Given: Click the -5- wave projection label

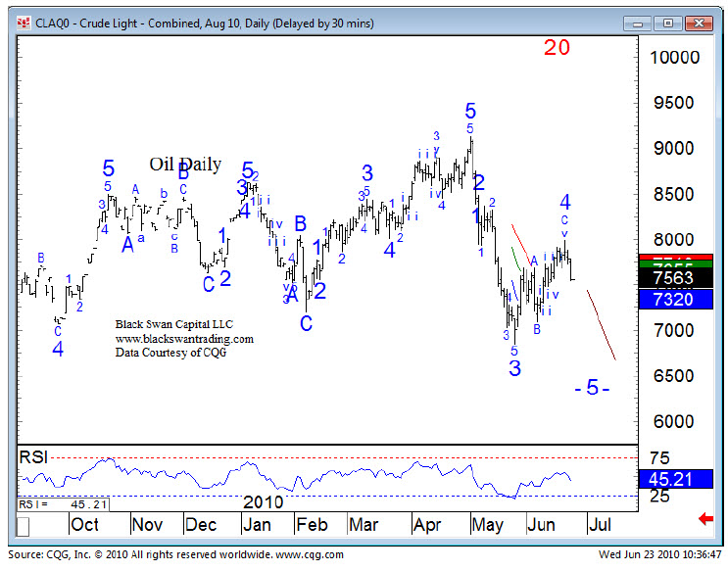Looking at the screenshot, I should (592, 388).
